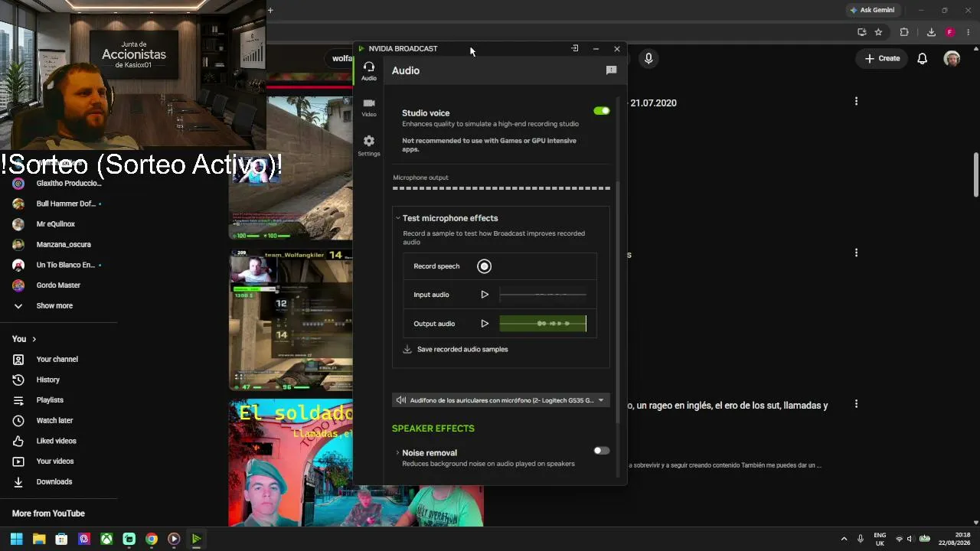Screen dimensions: 980x551
Task: Open Chrome extensions puzzle icon
Action: [x=904, y=32]
